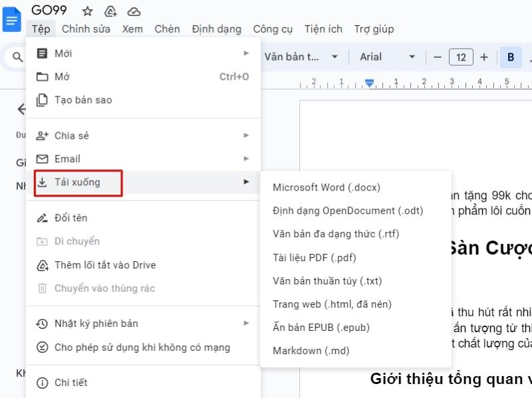The height and width of the screenshot is (398, 532).
Task: Open the Chèn menu
Action: (x=167, y=29)
